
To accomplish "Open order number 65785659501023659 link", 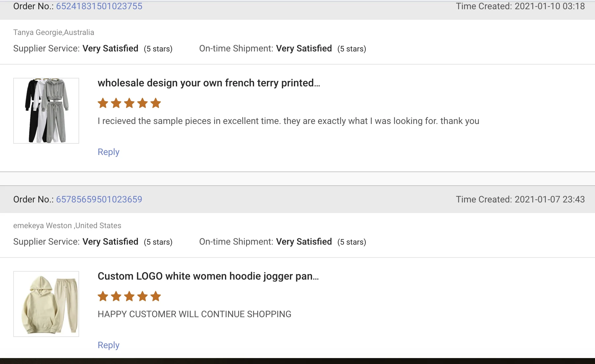I will [x=99, y=199].
